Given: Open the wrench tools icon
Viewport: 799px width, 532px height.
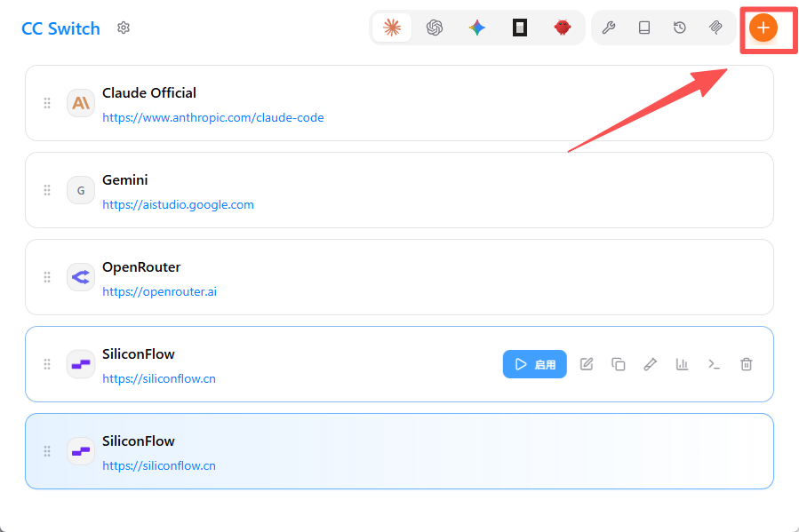Looking at the screenshot, I should [x=609, y=28].
